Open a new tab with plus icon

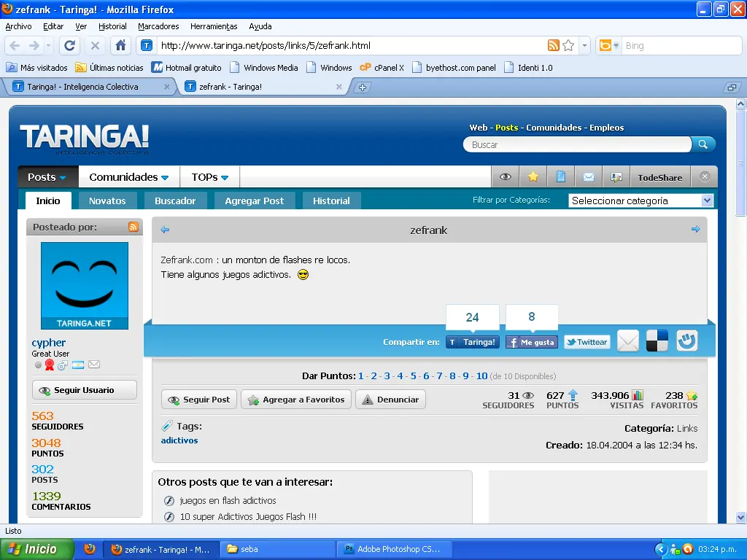coord(363,87)
